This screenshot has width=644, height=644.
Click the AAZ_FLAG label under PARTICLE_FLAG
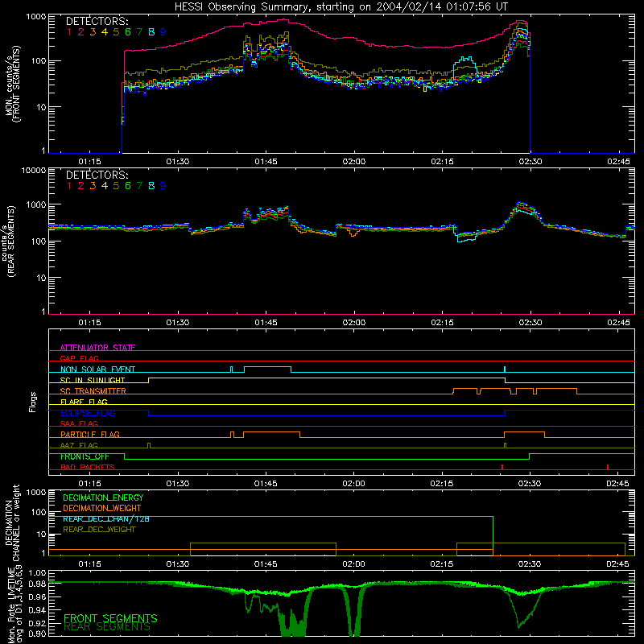tap(79, 445)
